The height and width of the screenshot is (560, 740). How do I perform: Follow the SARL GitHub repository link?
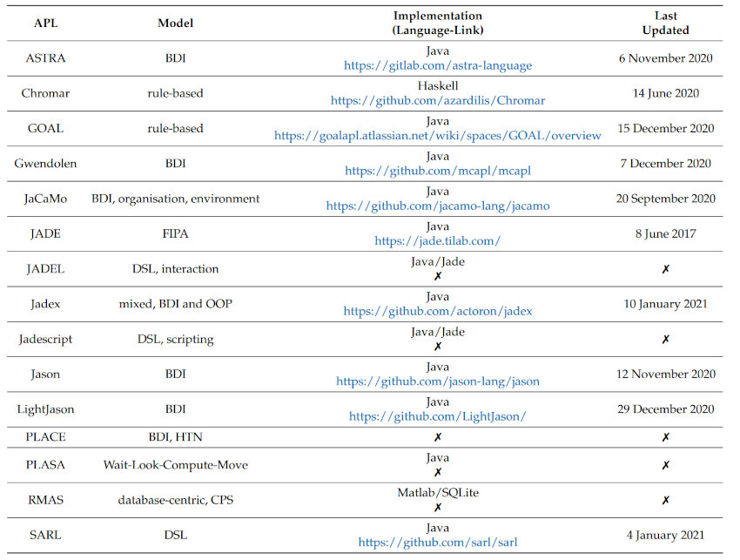tap(438, 543)
